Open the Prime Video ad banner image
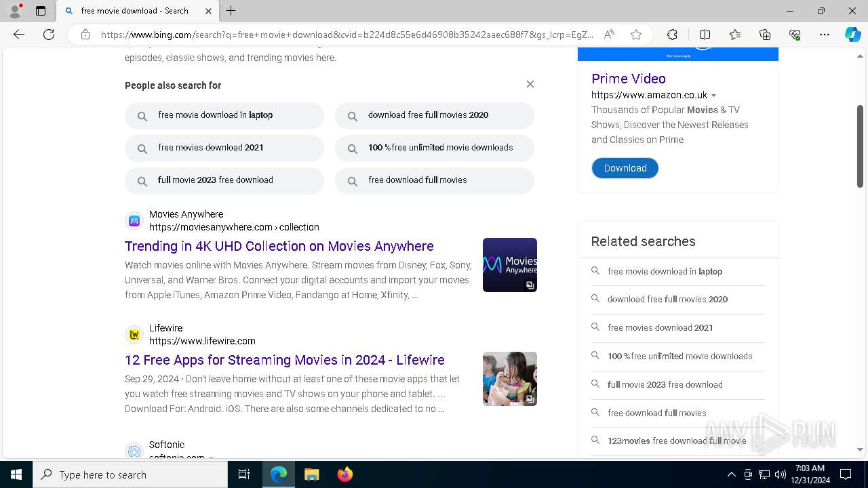Screen dimensions: 868x488 tap(678, 54)
